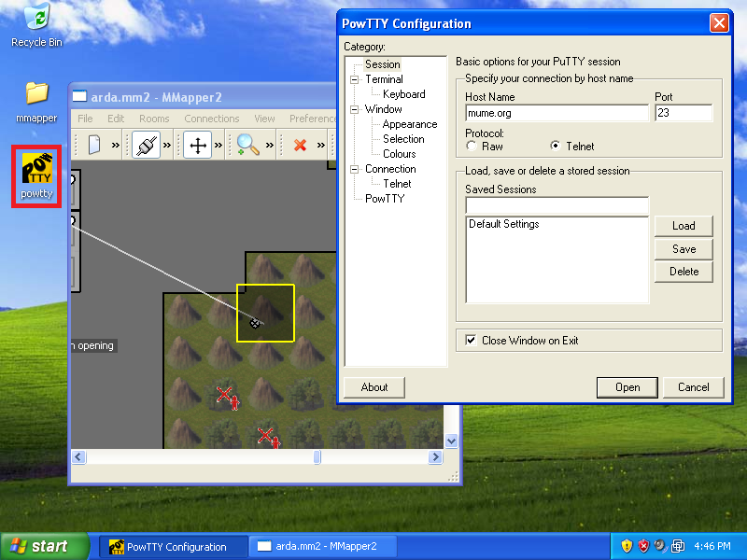Select the Telnet protocol radio button
This screenshot has width=747, height=560.
pyautogui.click(x=555, y=146)
